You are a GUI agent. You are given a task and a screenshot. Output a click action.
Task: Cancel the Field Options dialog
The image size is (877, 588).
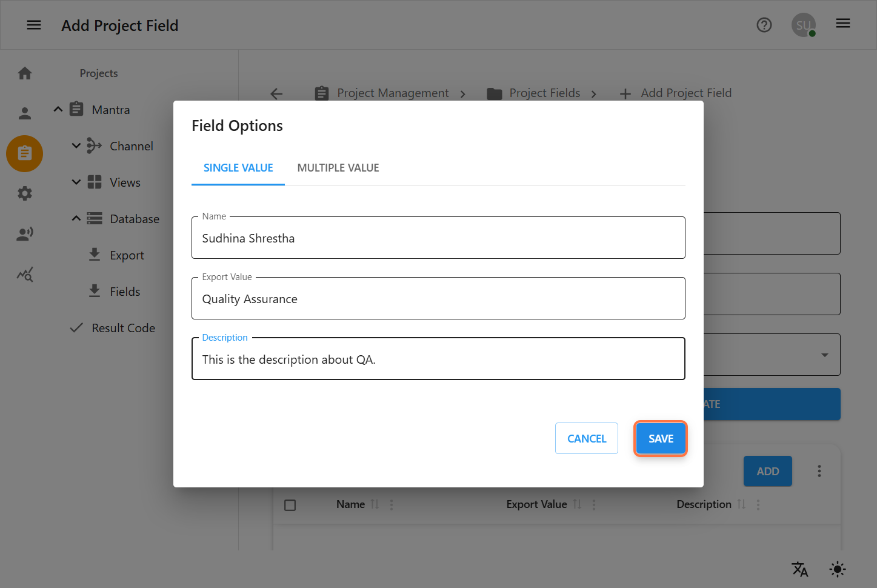pyautogui.click(x=586, y=438)
